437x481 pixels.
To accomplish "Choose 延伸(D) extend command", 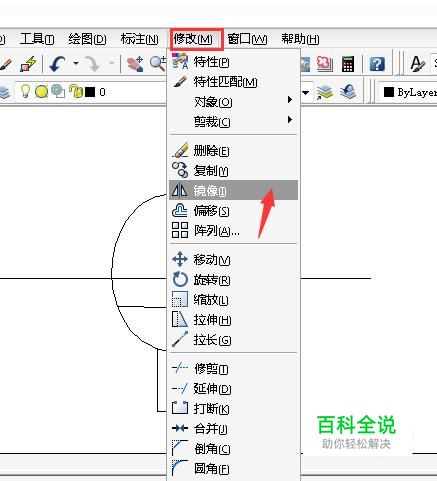I will (x=233, y=388).
